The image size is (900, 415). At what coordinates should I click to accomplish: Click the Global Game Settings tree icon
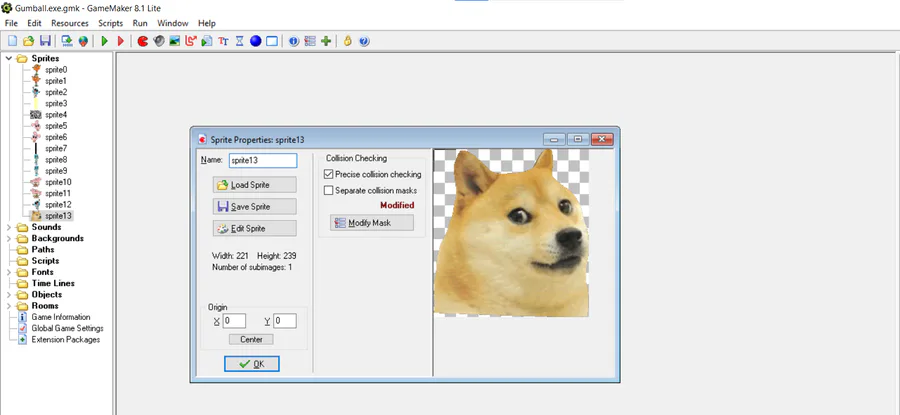tap(22, 328)
